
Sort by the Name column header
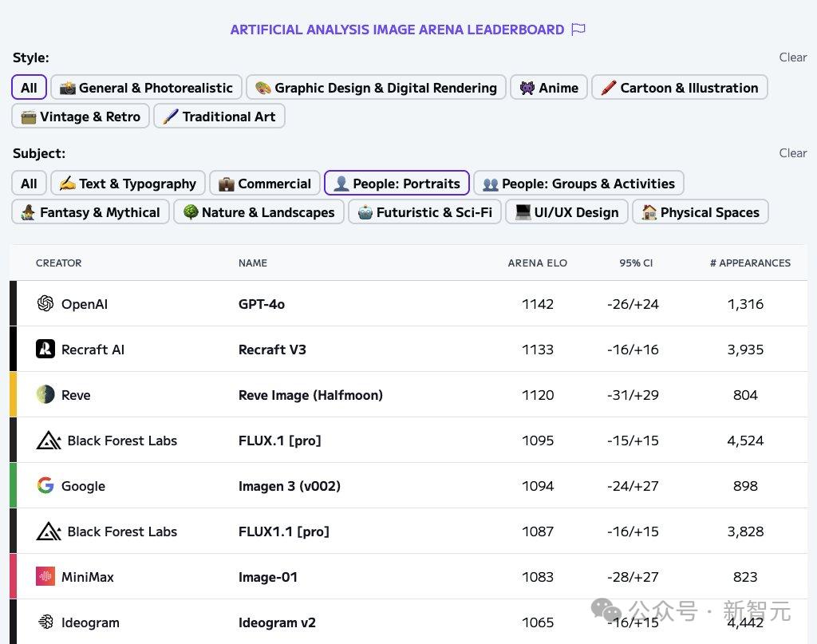point(253,263)
